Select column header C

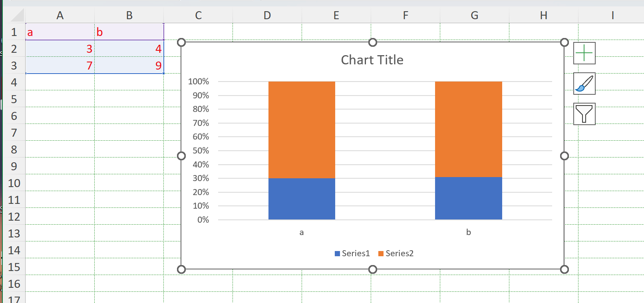tap(198, 15)
